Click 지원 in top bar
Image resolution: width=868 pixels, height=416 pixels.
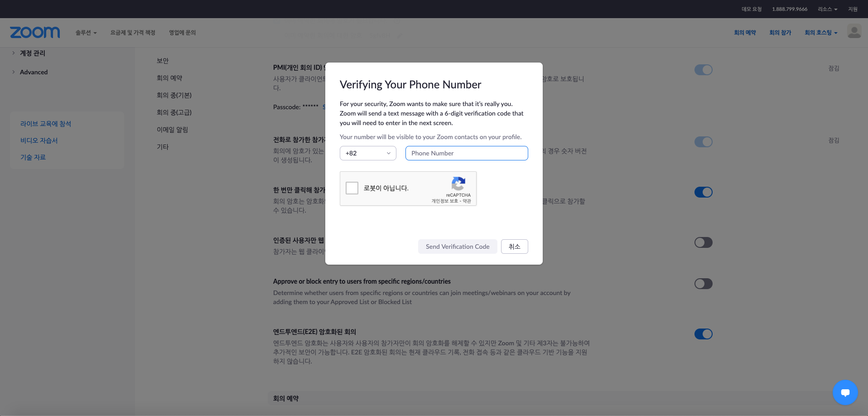[853, 9]
